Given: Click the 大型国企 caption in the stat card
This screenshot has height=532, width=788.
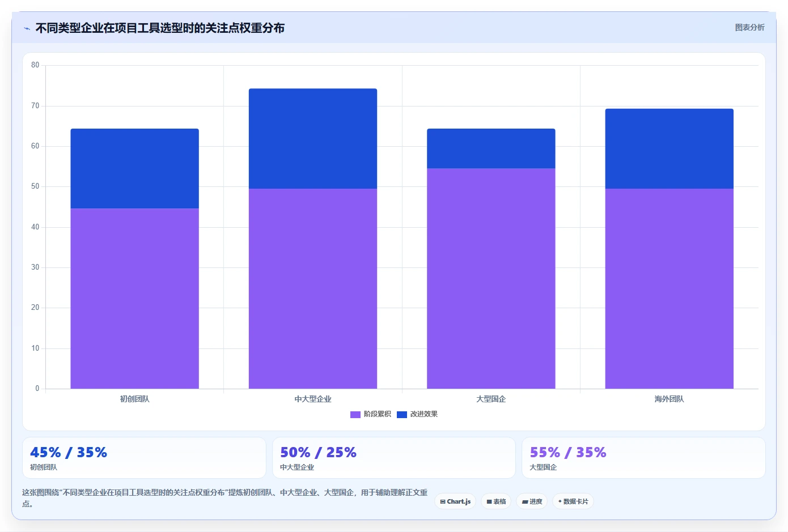Looking at the screenshot, I should click(543, 467).
